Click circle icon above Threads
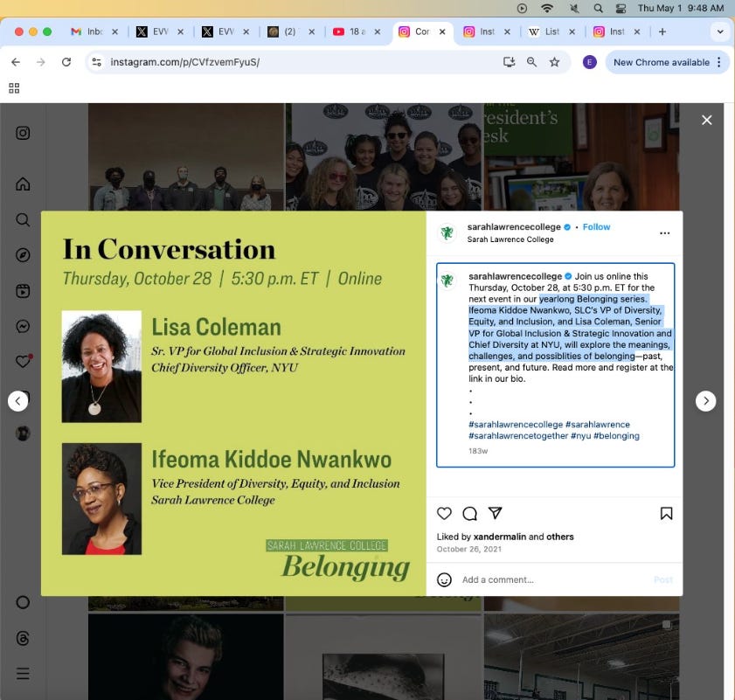735x700 pixels. coord(23,602)
